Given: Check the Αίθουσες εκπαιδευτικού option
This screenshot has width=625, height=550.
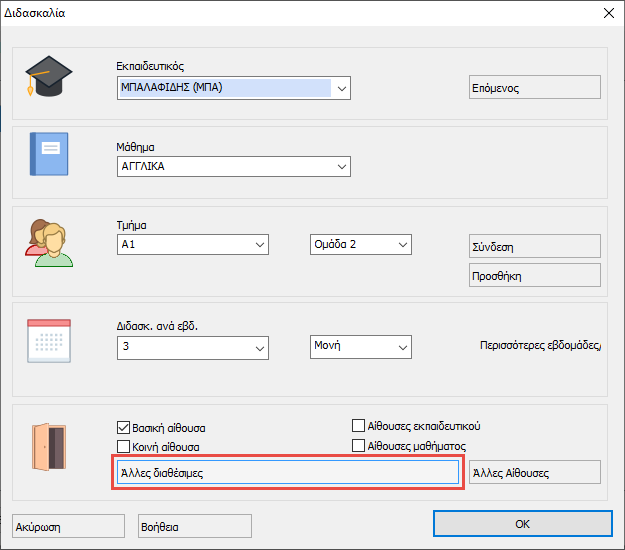Looking at the screenshot, I should coord(359,424).
